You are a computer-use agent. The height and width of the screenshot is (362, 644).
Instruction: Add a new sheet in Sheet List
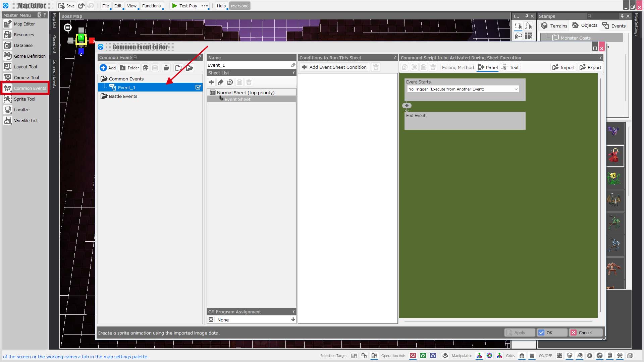(211, 82)
